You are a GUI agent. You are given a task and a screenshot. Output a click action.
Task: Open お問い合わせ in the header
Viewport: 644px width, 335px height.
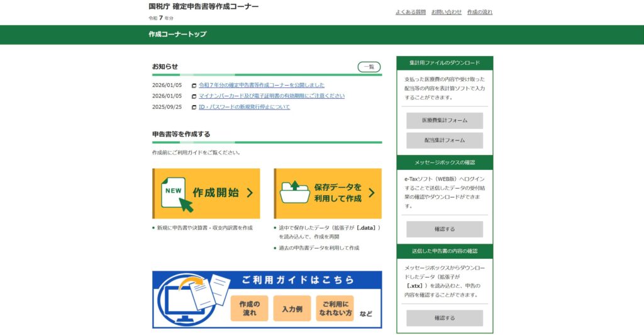click(x=446, y=12)
